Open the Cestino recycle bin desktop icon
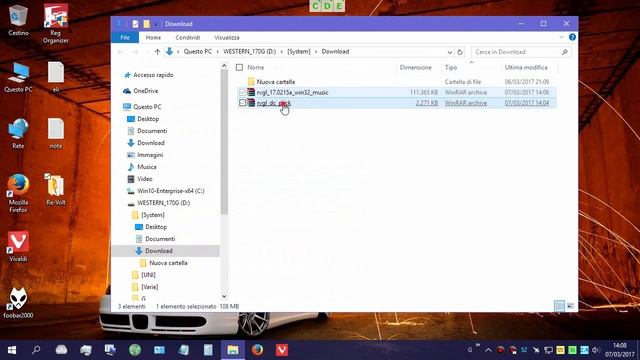The image size is (640, 360). [x=18, y=20]
